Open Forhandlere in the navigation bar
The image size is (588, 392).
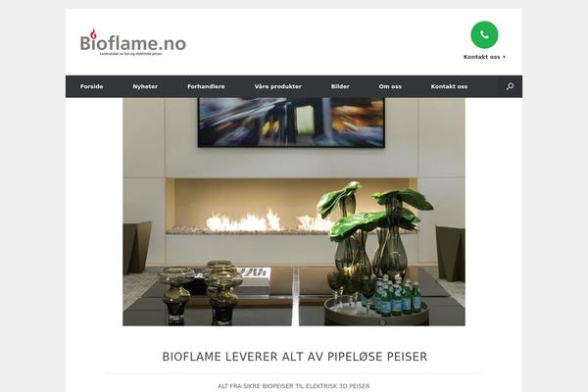pos(206,86)
